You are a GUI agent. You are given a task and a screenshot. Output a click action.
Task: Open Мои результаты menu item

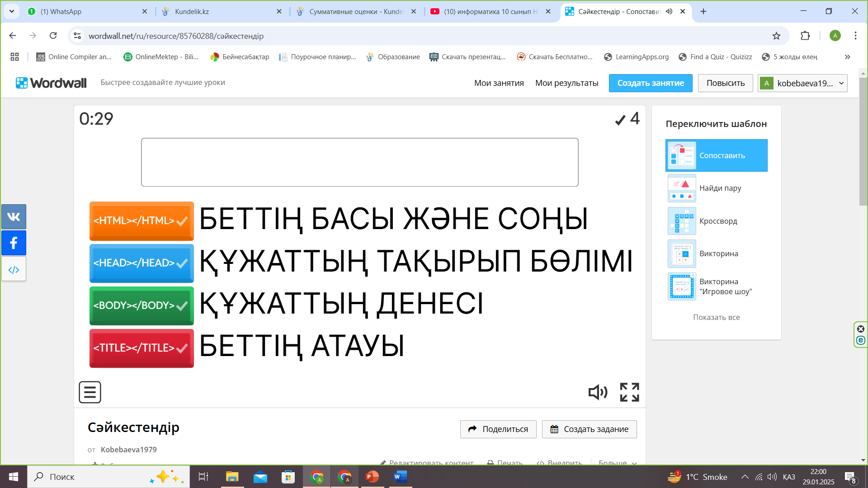(x=566, y=83)
